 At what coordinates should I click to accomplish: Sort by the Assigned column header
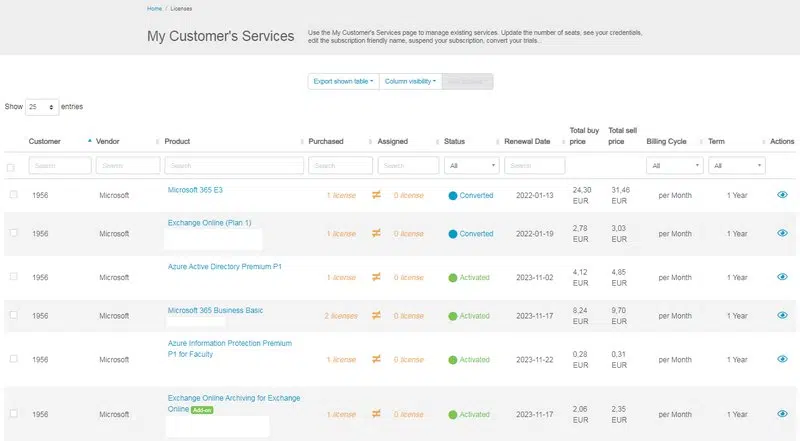[x=392, y=141]
